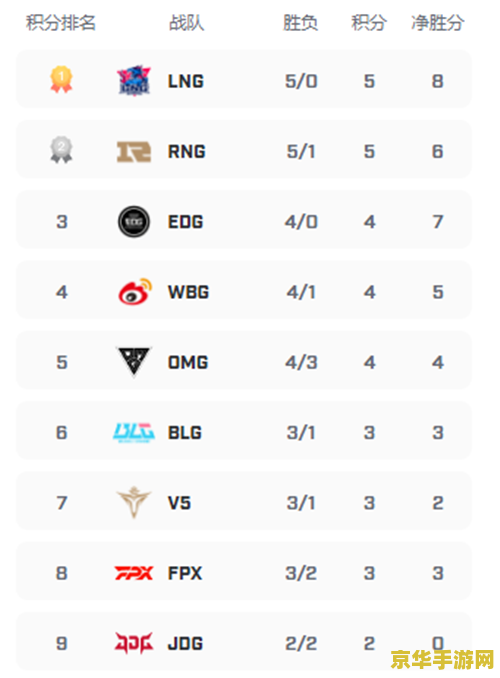Image resolution: width=500 pixels, height=678 pixels.
Task: Click the red FPX logo
Action: [x=134, y=573]
